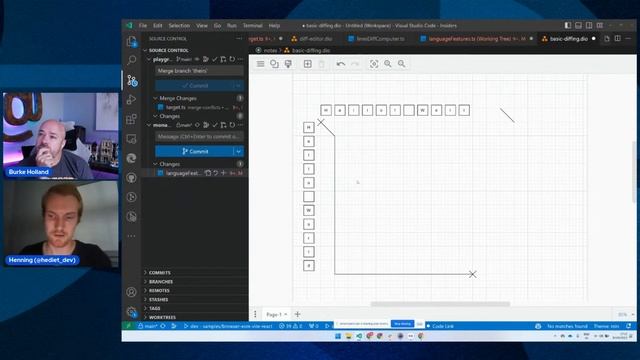Open the Explorer view in activity bar
The height and width of the screenshot is (360, 640).
[131, 41]
